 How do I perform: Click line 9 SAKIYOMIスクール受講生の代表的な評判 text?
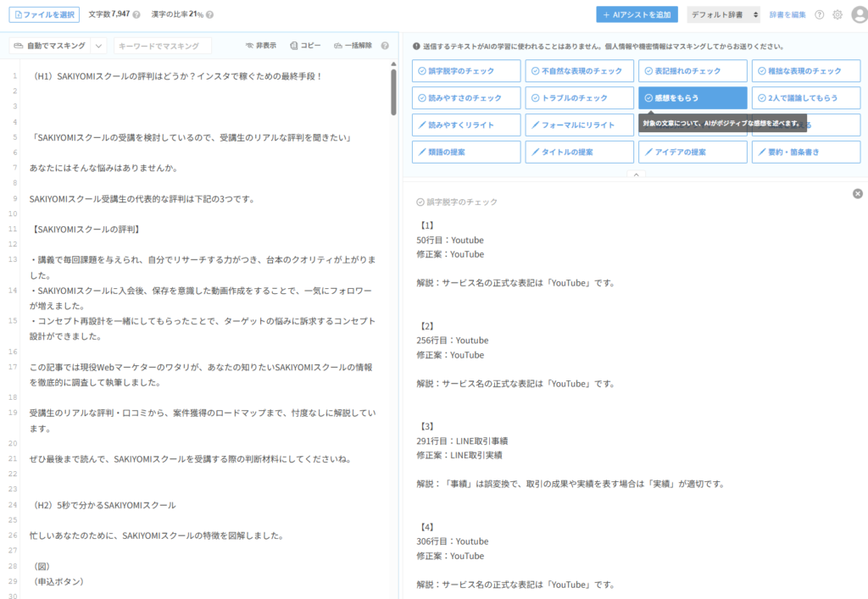142,199
